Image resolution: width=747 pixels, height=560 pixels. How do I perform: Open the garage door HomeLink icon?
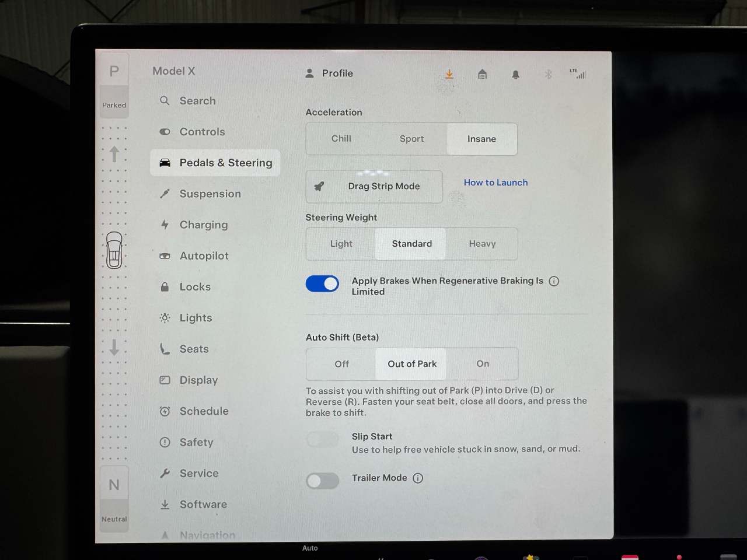click(x=482, y=74)
